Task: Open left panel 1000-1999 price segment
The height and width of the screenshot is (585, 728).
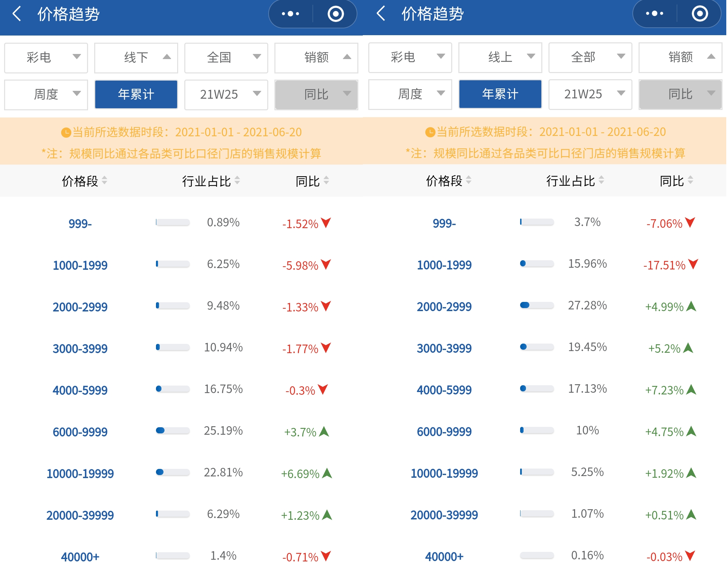Action: click(x=80, y=265)
